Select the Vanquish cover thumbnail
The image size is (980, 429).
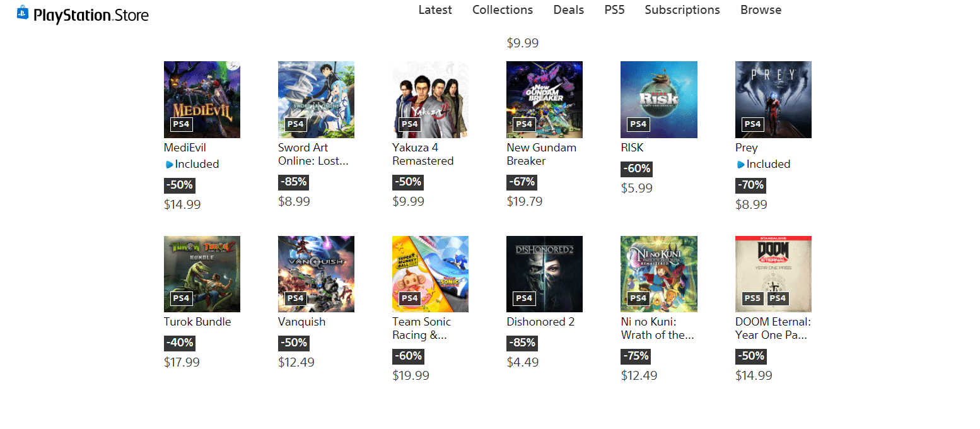tap(316, 274)
